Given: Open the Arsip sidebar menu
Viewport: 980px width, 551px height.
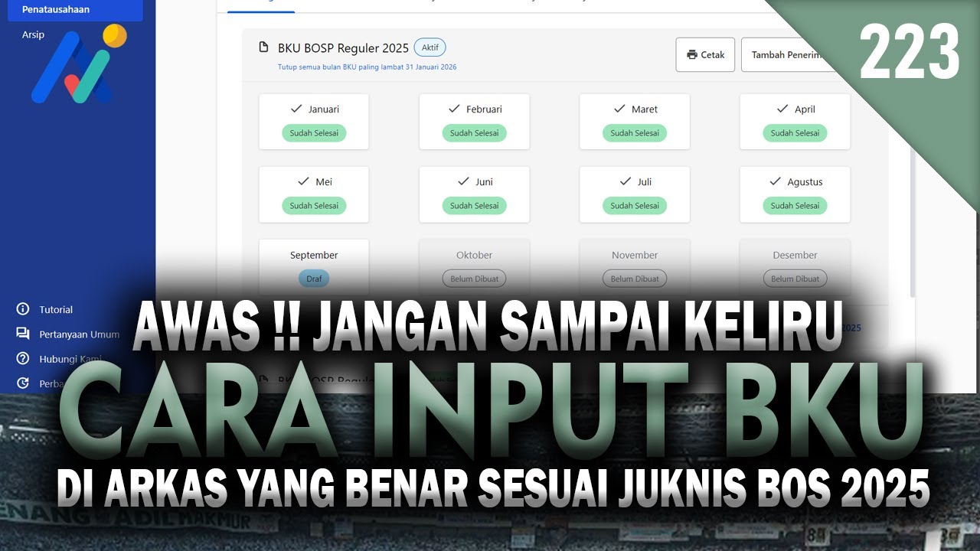Looking at the screenshot, I should 33,34.
